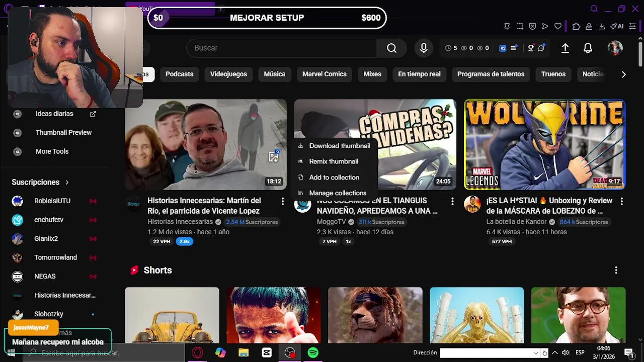Open options menu for Tianguis Navideño video
Screen dimensions: 644x362
click(x=452, y=201)
